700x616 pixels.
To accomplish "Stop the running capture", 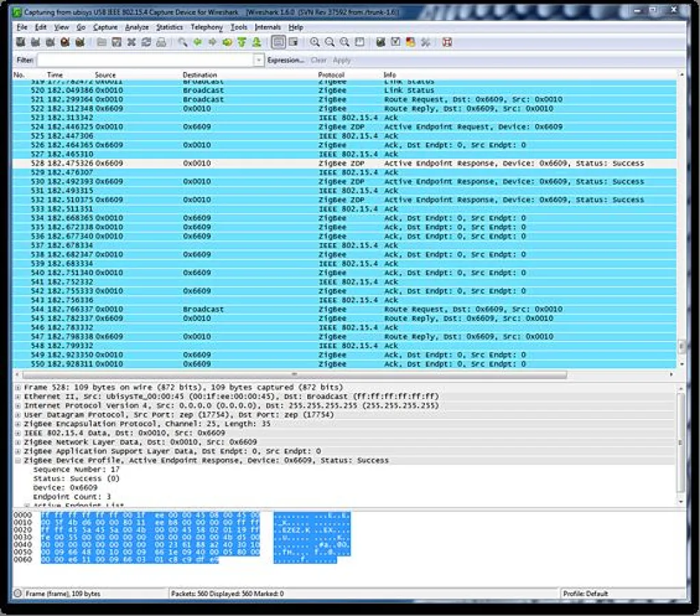I will [65, 42].
